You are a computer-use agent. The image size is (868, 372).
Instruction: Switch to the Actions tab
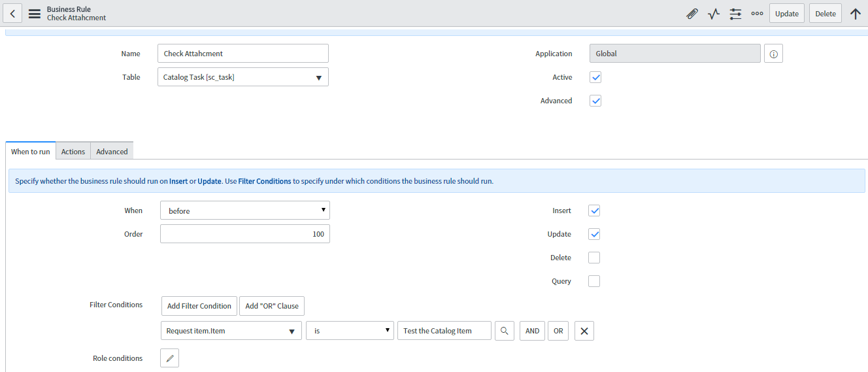73,151
